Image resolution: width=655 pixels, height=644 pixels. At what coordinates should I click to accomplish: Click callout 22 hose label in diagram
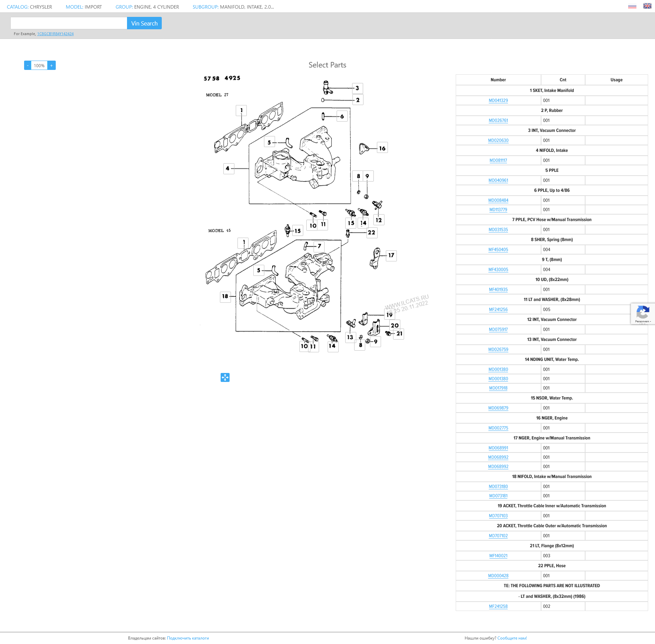pyautogui.click(x=371, y=232)
